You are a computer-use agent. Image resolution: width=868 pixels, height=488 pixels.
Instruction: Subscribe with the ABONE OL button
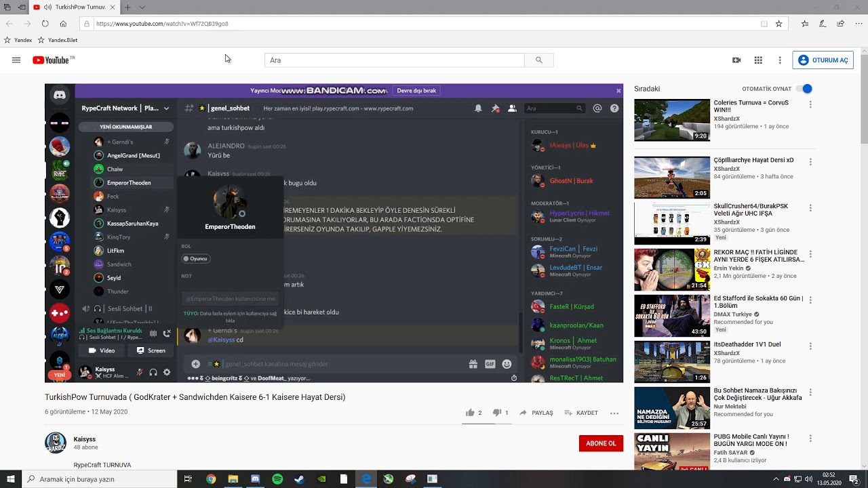[601, 443]
